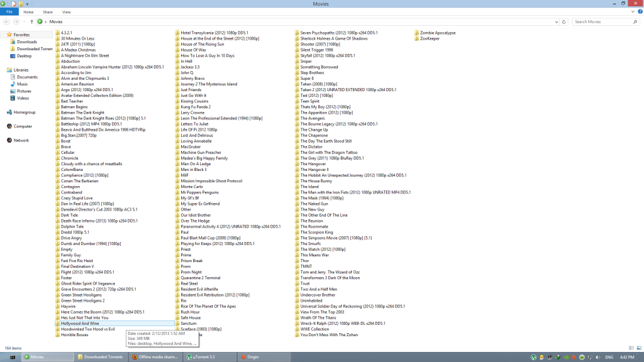Select The Hangover II folder
Image resolution: width=644 pixels, height=362 pixels.
pyautogui.click(x=314, y=170)
